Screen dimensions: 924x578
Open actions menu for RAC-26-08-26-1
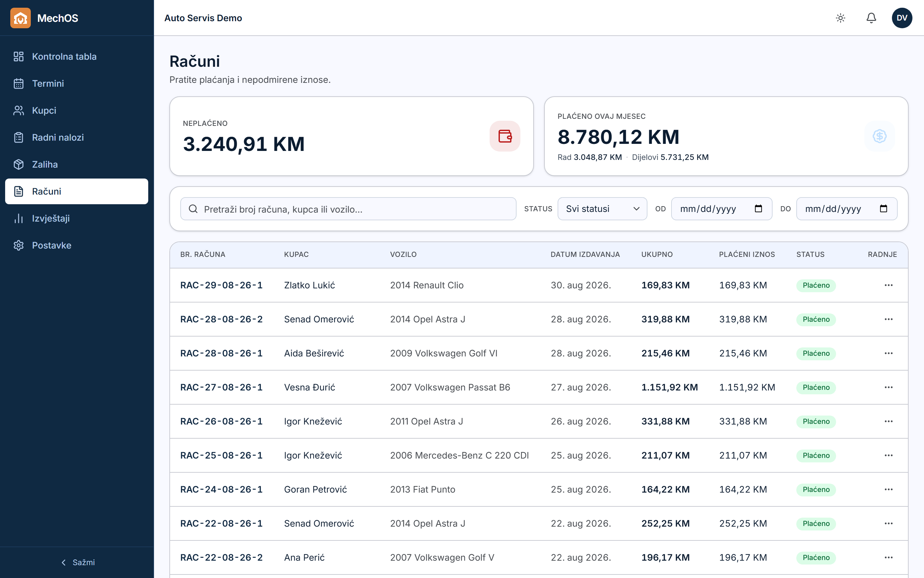pyautogui.click(x=888, y=421)
